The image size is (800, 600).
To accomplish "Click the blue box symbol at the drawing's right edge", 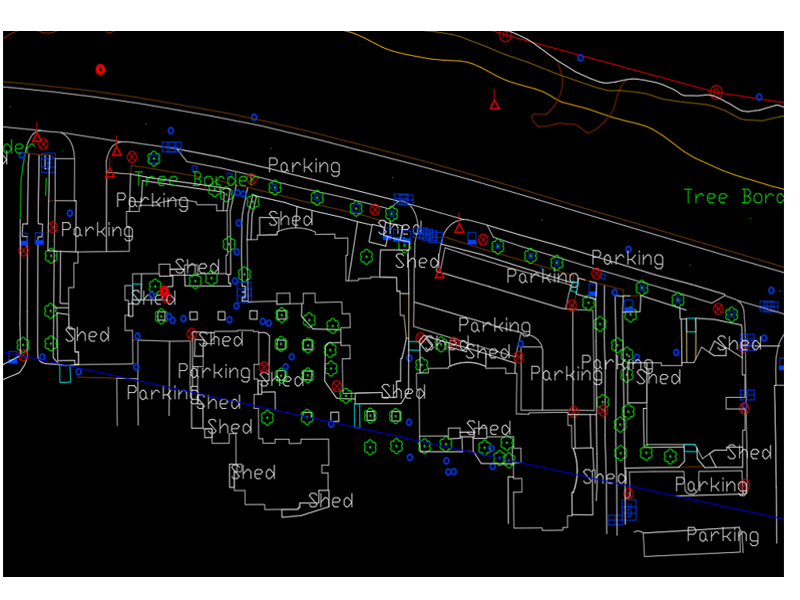I will (x=769, y=306).
